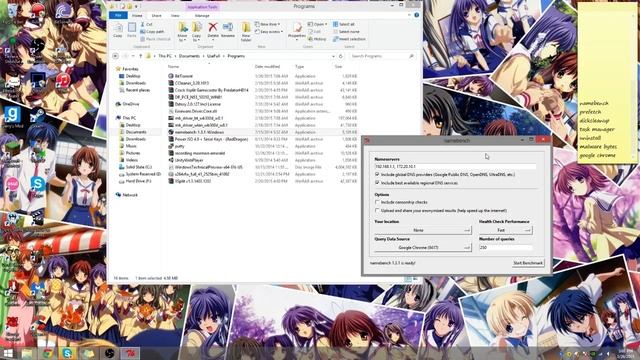Screen dimensions: 640x360
Task: Switch to the View ribbon tab
Action: pyautogui.click(x=175, y=16)
